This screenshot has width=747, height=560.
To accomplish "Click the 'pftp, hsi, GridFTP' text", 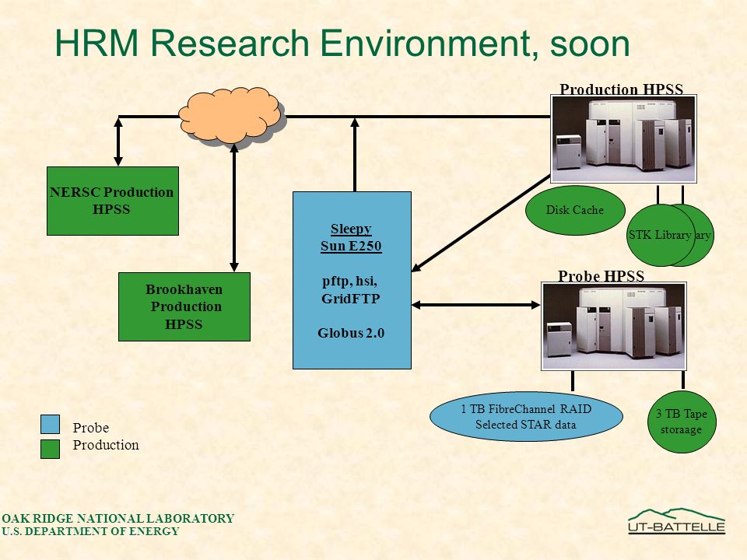I will (351, 290).
